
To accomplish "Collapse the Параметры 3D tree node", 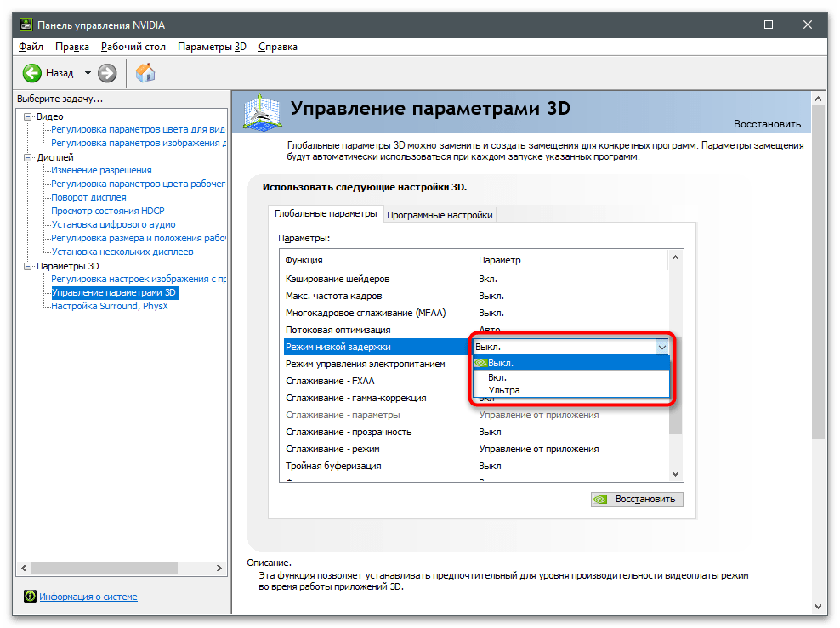I will (x=28, y=266).
